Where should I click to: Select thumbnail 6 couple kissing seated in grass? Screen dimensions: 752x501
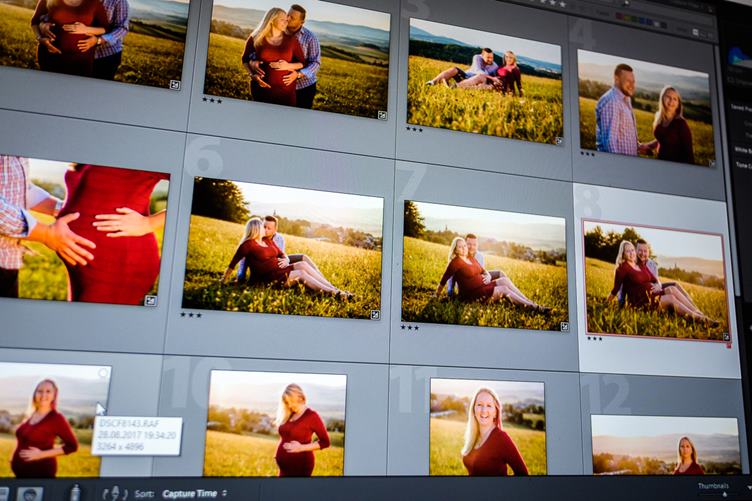pos(283,248)
